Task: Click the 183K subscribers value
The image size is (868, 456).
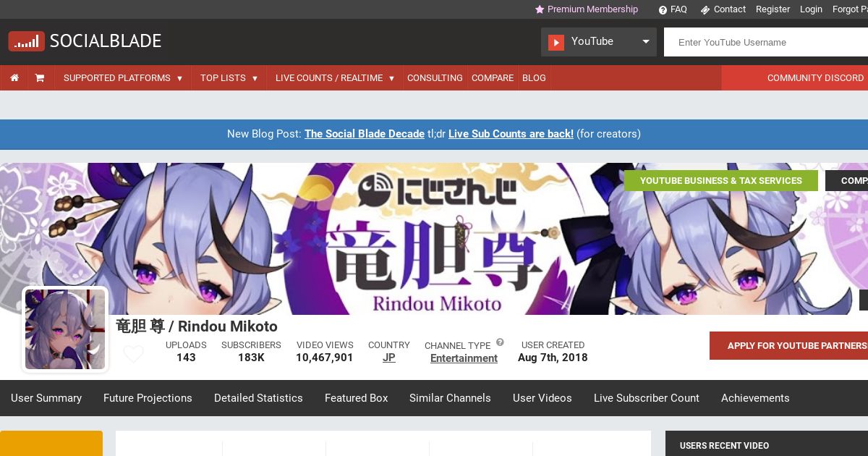Action: pyautogui.click(x=251, y=358)
